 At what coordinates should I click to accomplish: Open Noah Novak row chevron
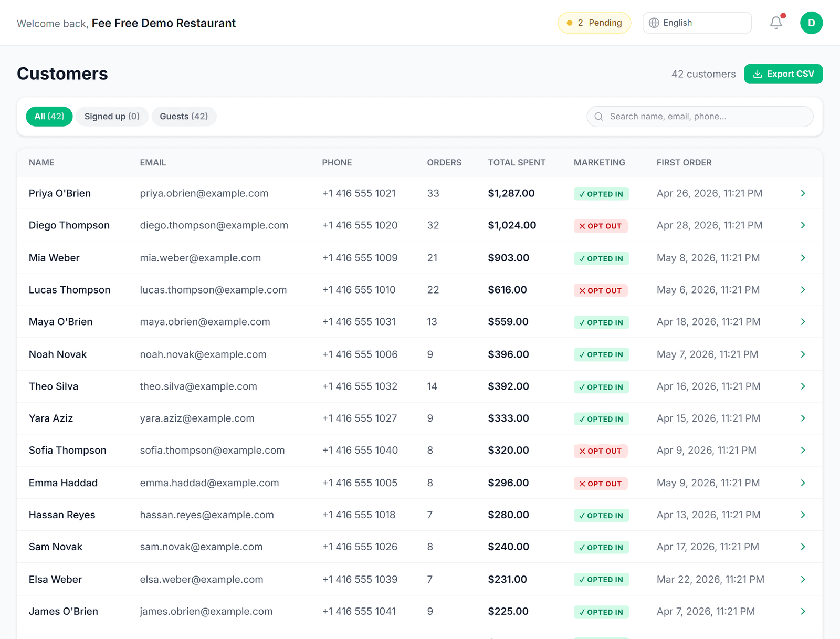[803, 354]
